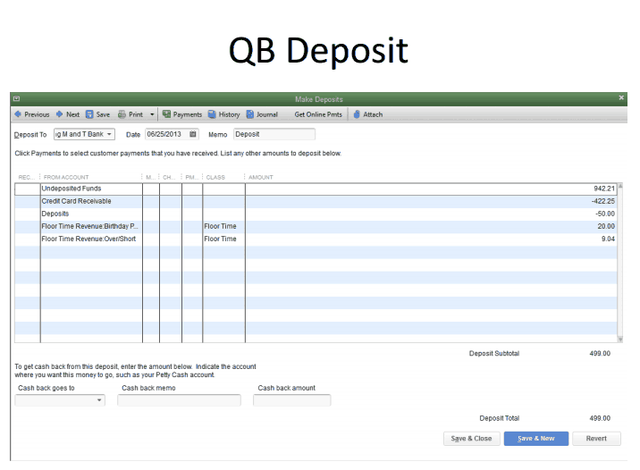Click the Previous arrow icon
Viewport: 640px width, 470px height.
coord(18,114)
